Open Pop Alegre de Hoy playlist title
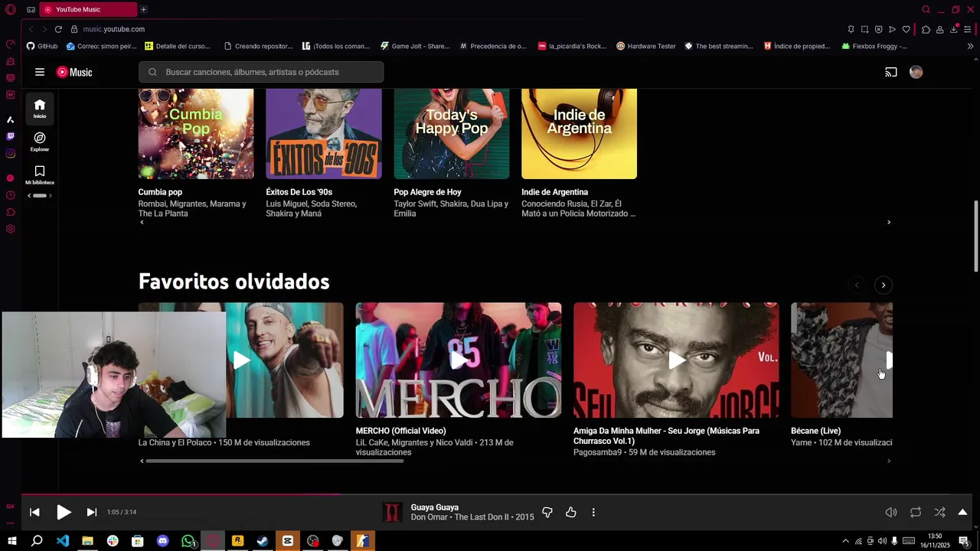This screenshot has width=980, height=551. click(x=427, y=192)
